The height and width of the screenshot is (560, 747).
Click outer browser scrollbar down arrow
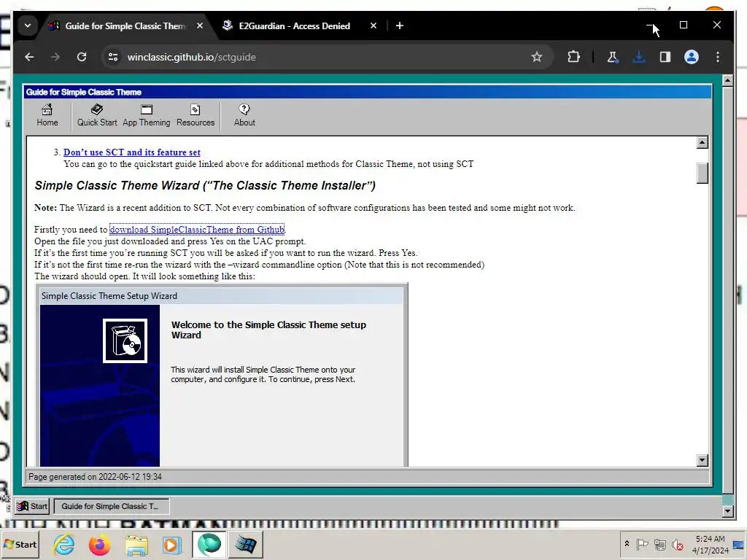[727, 511]
